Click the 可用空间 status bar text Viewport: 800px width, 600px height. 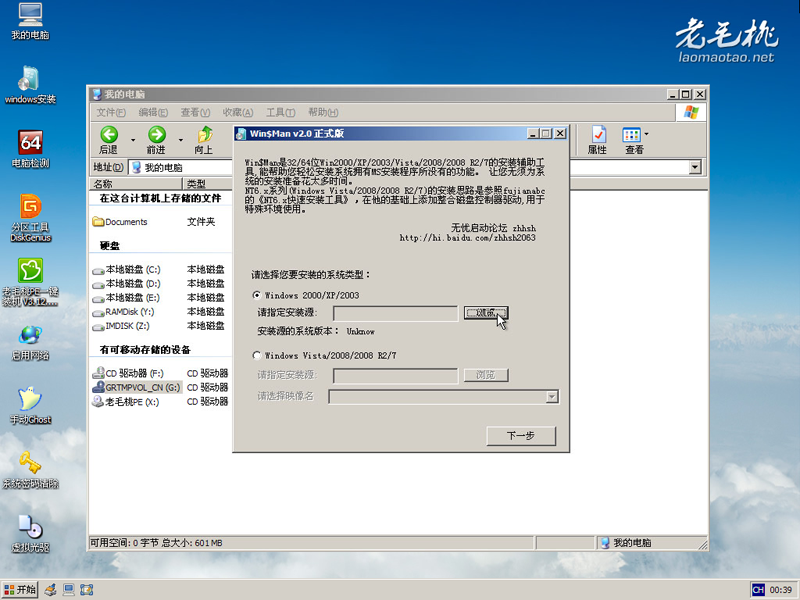click(x=156, y=543)
